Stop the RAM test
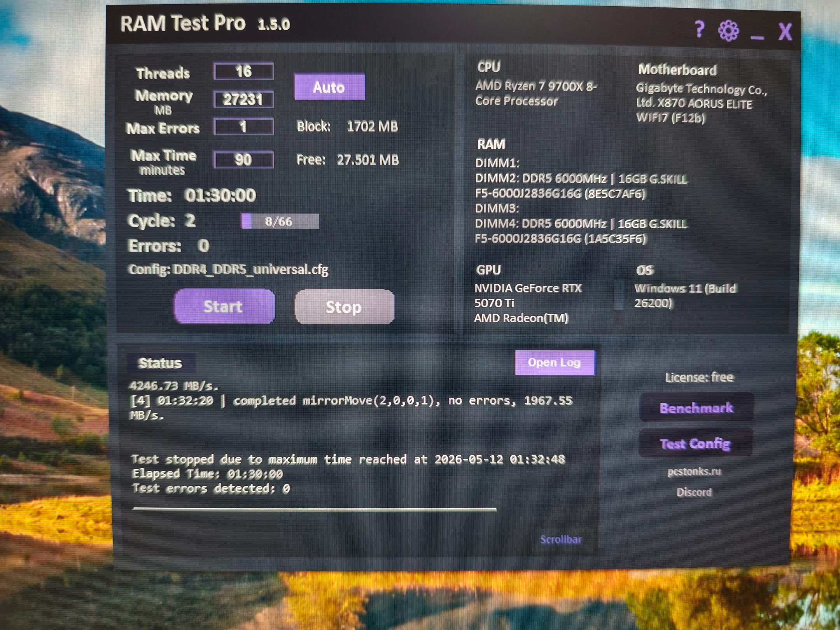The height and width of the screenshot is (630, 840). point(344,307)
